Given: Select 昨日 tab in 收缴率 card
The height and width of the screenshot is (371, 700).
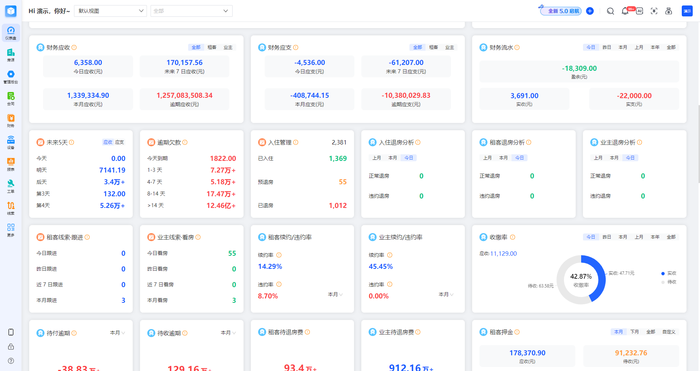Looking at the screenshot, I should (x=607, y=237).
